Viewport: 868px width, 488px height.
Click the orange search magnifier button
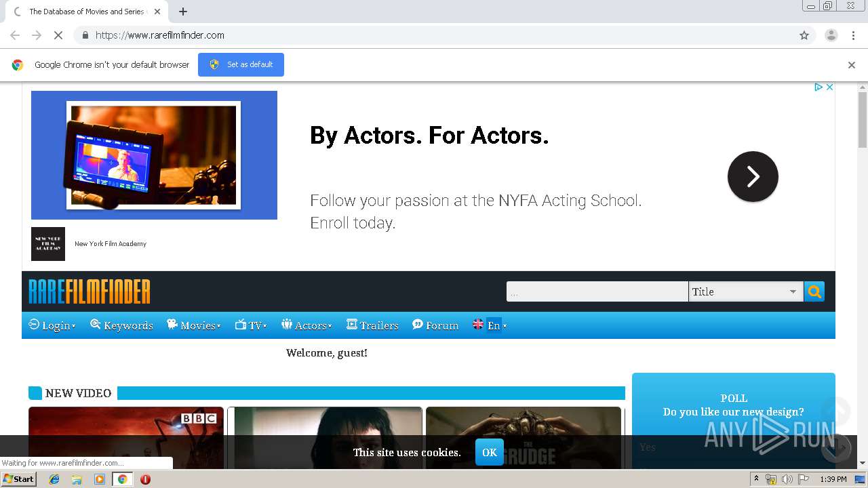tap(814, 291)
